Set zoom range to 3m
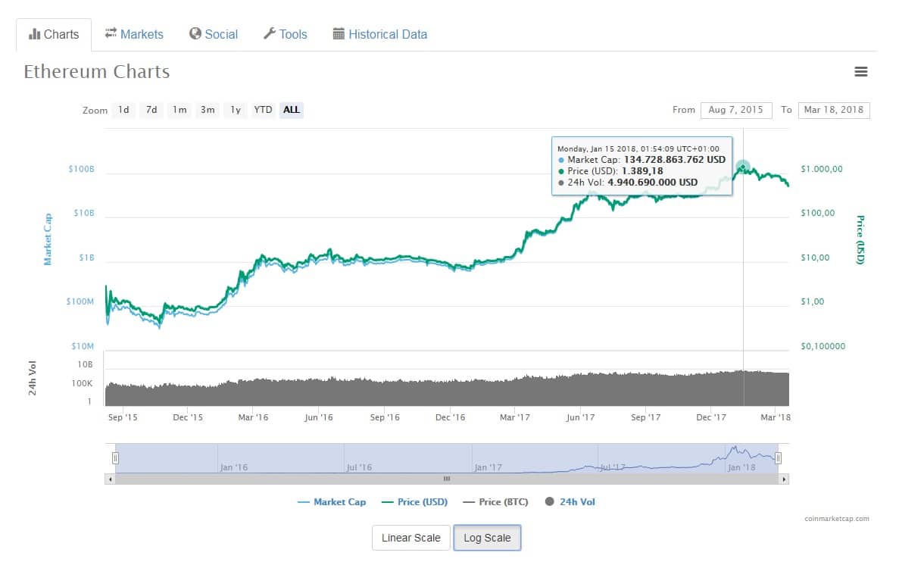Viewport: 924px width, 565px height. (x=208, y=110)
